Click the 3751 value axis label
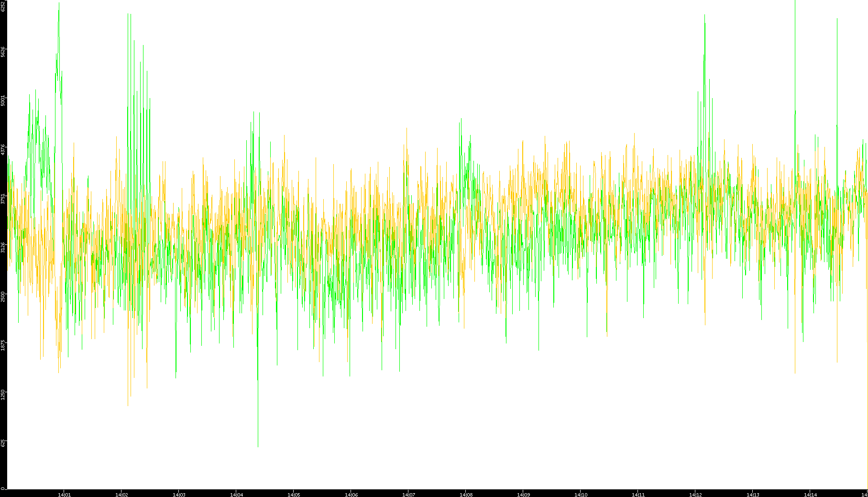The width and height of the screenshot is (868, 497). click(x=3, y=199)
